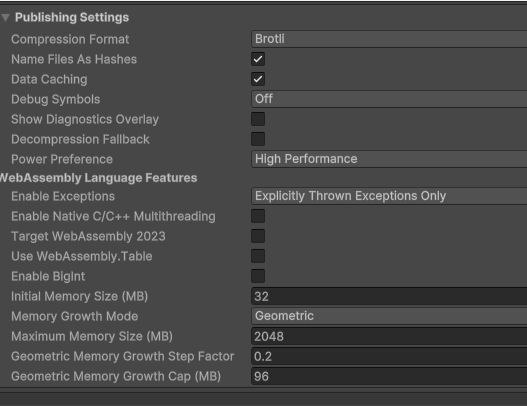
Task: Uncheck the Name Files As Hashes checkbox
Action: click(x=258, y=59)
